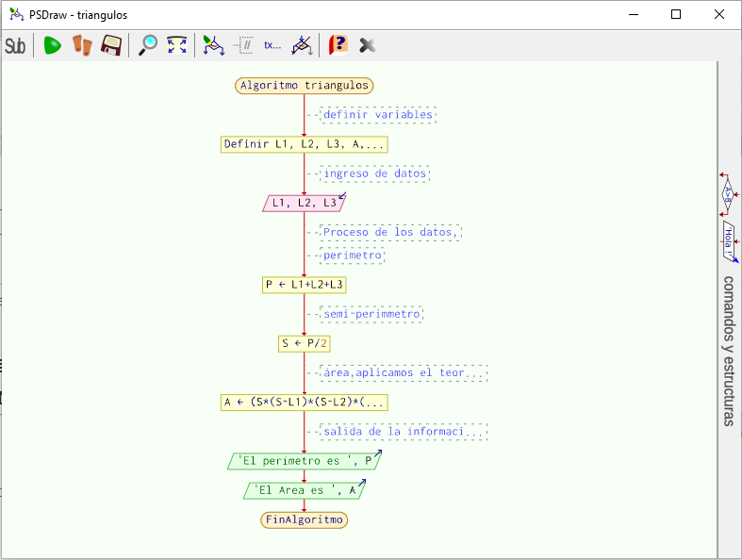The image size is (742, 560).
Task: Expand comandos y estructuras side panel
Action: click(x=729, y=351)
